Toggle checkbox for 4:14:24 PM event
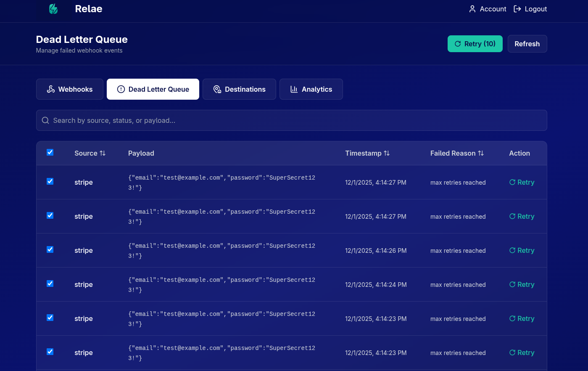 click(x=50, y=284)
